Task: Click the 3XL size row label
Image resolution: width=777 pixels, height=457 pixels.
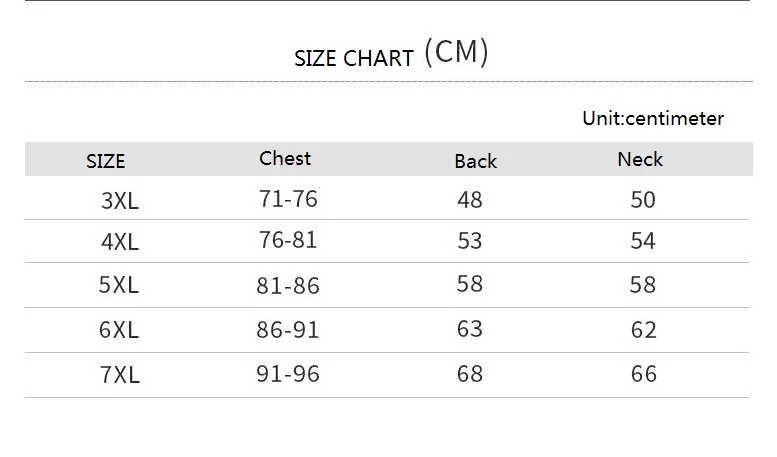Action: 120,200
